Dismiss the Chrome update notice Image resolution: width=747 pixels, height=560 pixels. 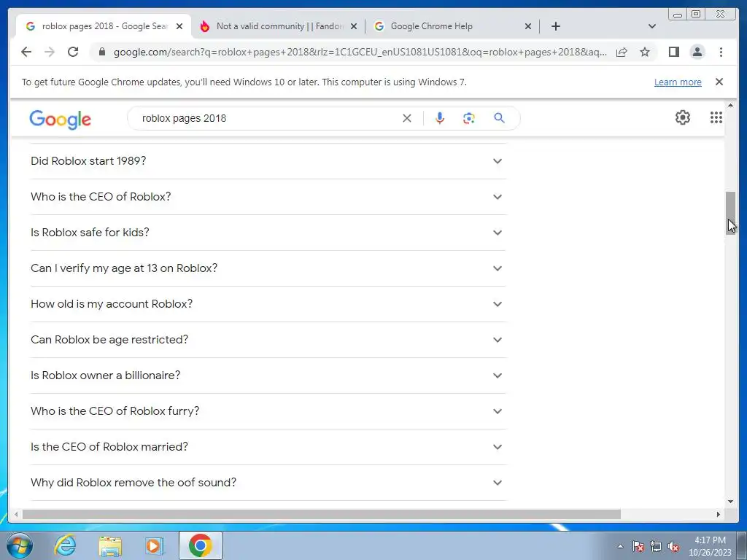(719, 82)
